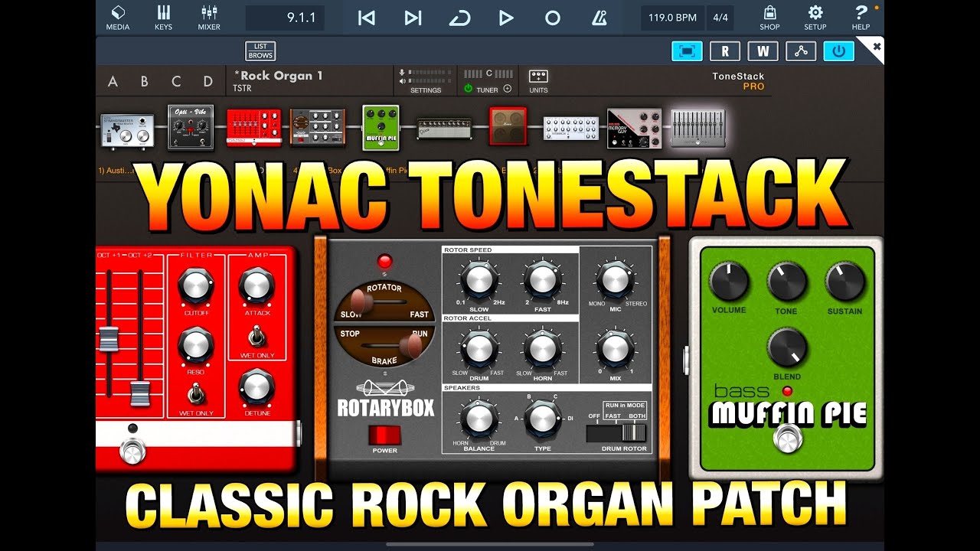
Task: Select the Rotarybox unit in chain
Action: point(318,128)
